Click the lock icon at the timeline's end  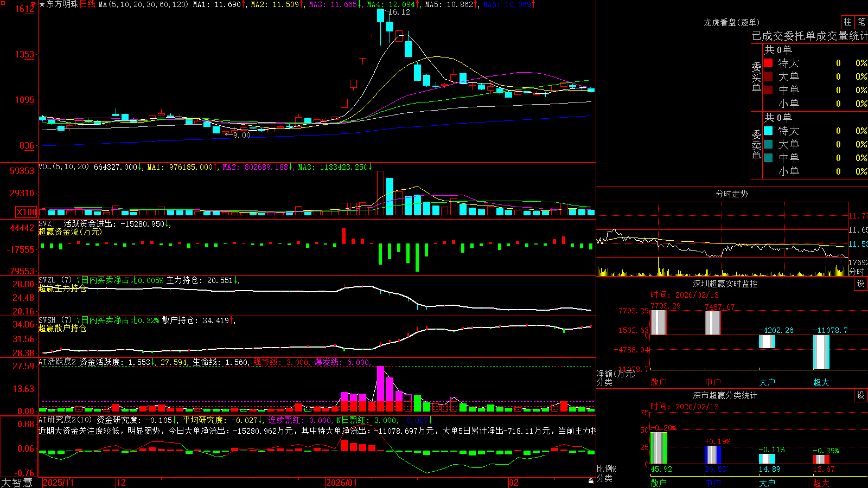click(591, 481)
